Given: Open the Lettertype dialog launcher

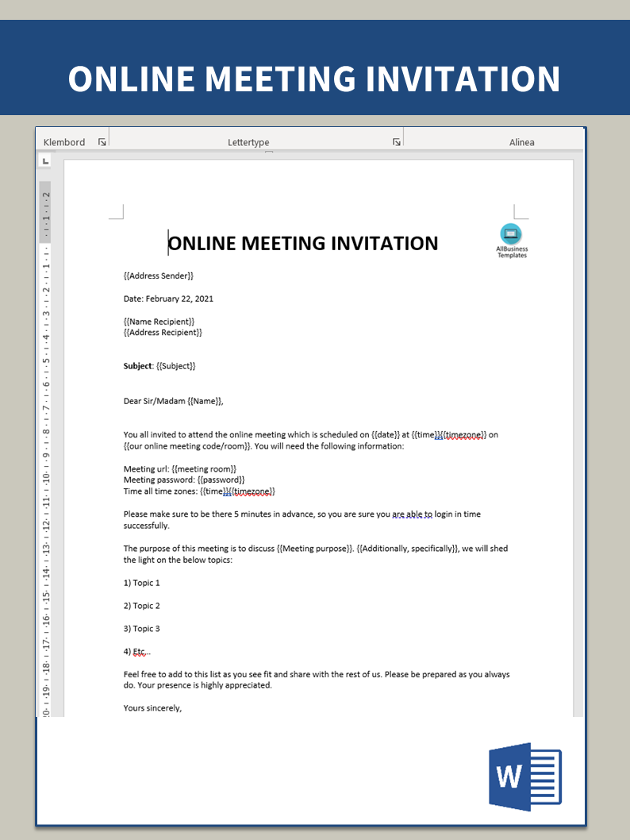Looking at the screenshot, I should tap(397, 142).
